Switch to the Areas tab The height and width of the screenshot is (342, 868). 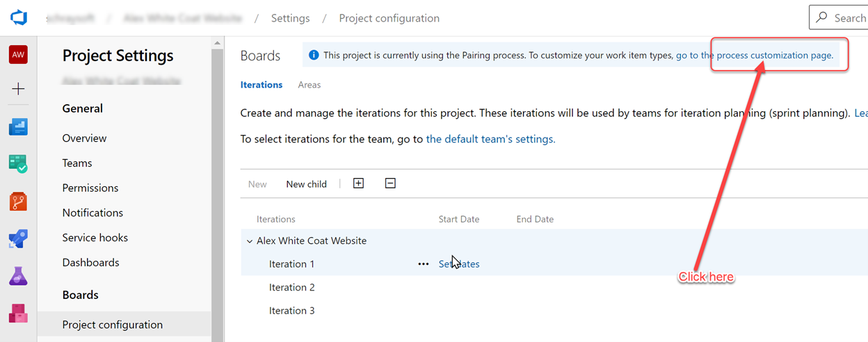[310, 85]
